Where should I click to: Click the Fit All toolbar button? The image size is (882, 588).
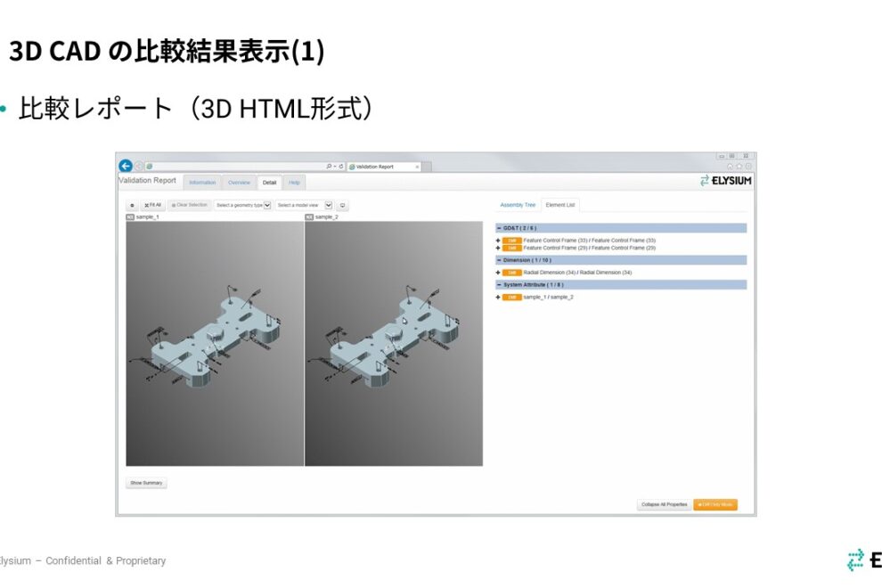[152, 205]
